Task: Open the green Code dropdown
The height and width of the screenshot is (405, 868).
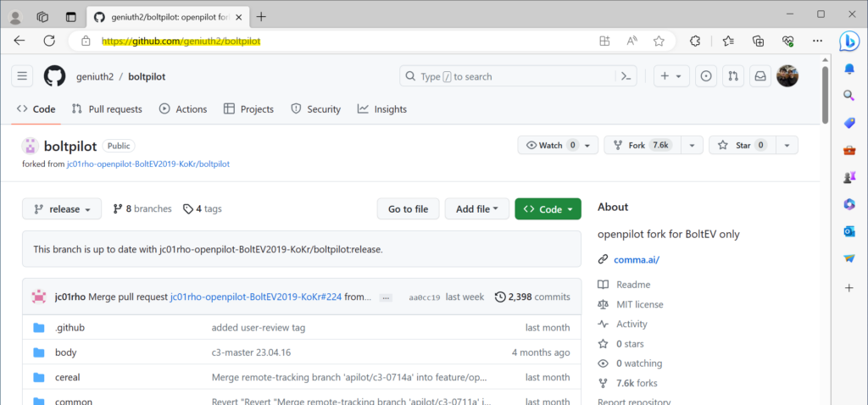Action: click(548, 209)
